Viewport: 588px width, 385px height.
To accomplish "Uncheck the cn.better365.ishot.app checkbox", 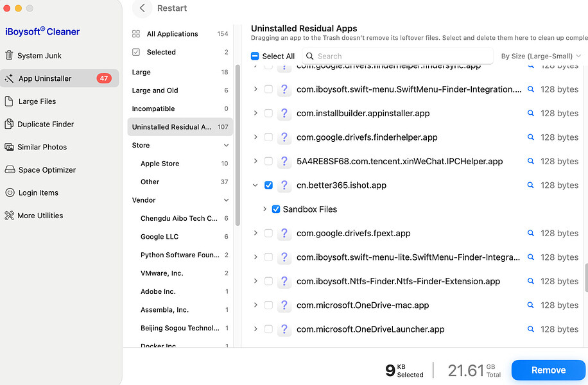I will (x=268, y=185).
